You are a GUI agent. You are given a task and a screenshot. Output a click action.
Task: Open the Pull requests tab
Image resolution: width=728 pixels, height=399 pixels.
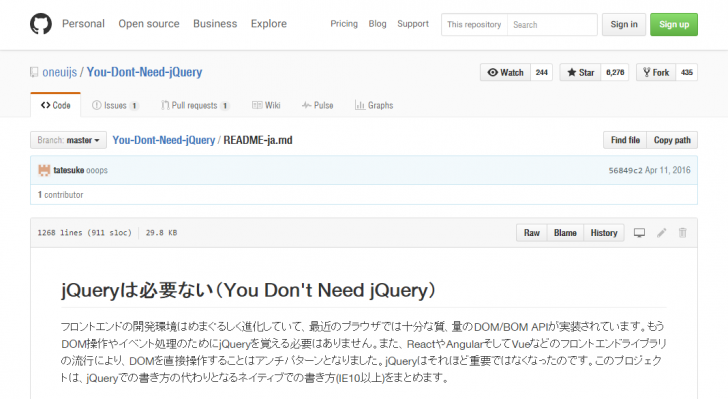click(x=195, y=105)
